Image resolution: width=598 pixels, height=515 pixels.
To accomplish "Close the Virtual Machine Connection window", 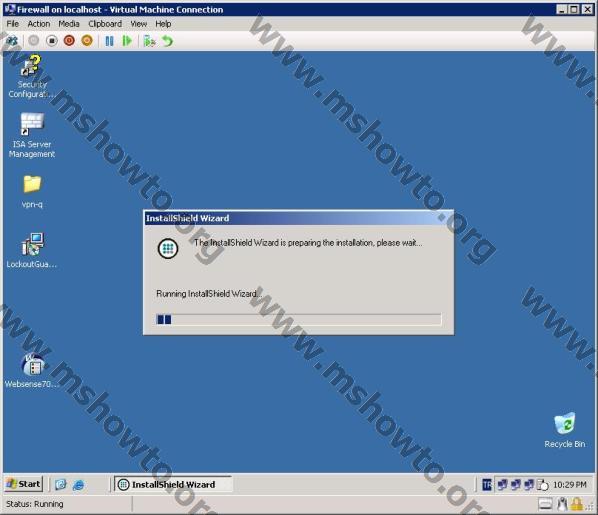I will click(587, 10).
